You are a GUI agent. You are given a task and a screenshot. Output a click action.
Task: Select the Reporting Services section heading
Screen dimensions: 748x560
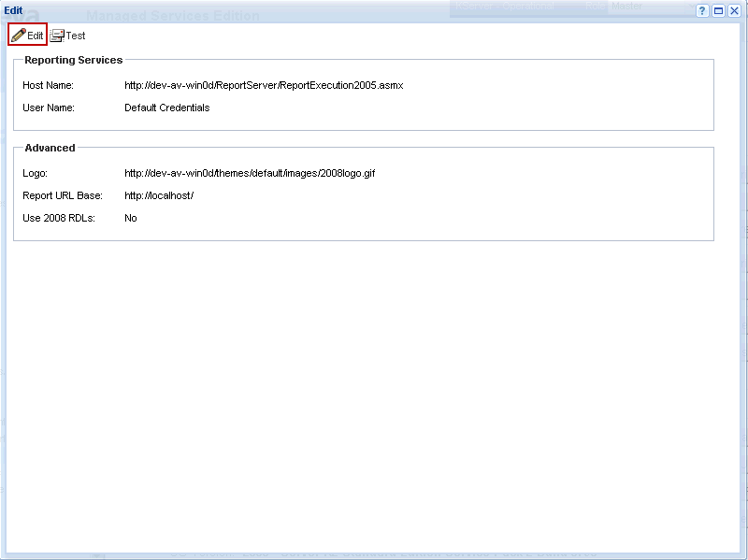tap(73, 60)
